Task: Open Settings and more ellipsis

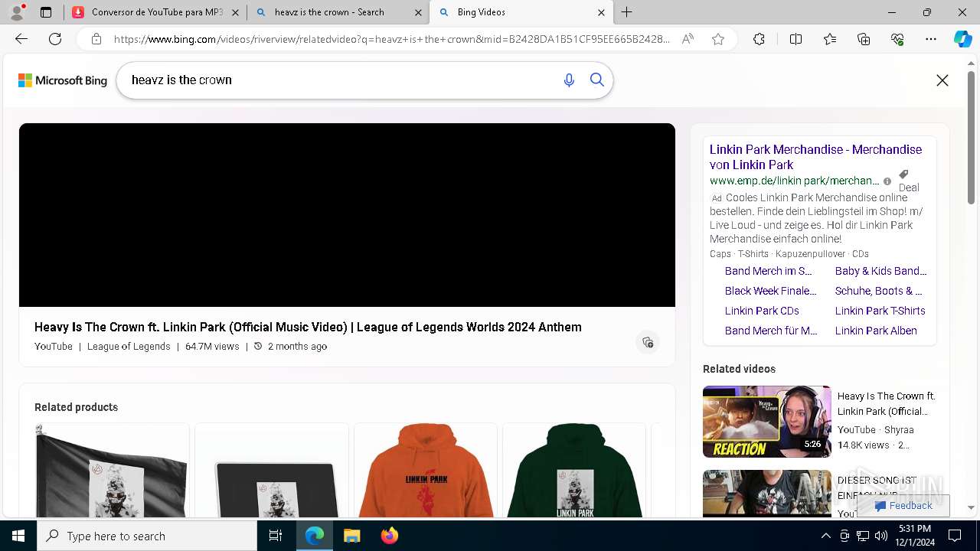Action: click(x=931, y=39)
